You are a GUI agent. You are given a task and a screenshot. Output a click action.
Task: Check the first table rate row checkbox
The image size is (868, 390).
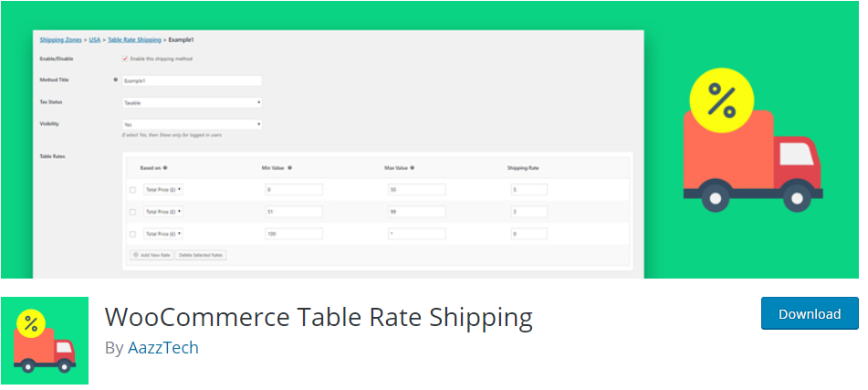tap(132, 190)
